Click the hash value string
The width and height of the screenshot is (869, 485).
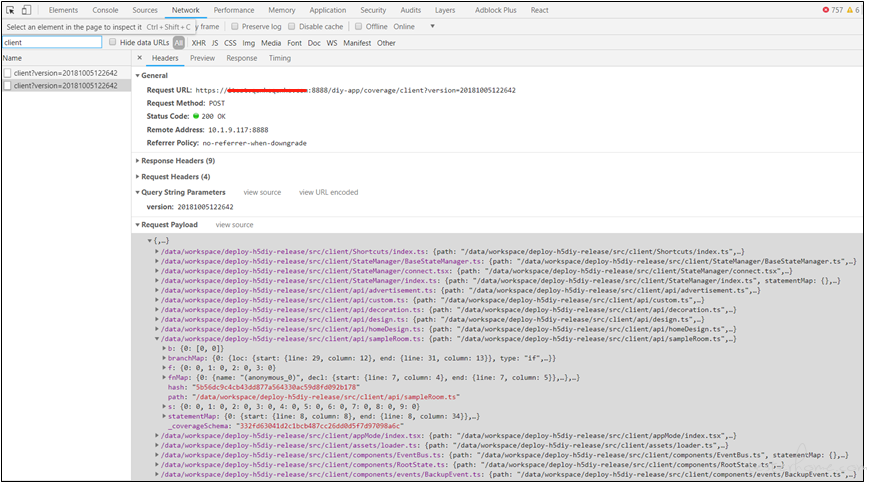[276, 387]
